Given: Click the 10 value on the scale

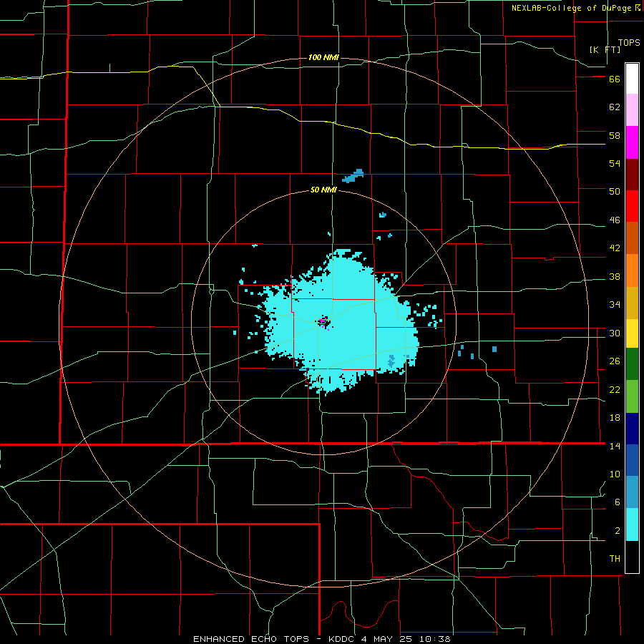Looking at the screenshot, I should [615, 474].
